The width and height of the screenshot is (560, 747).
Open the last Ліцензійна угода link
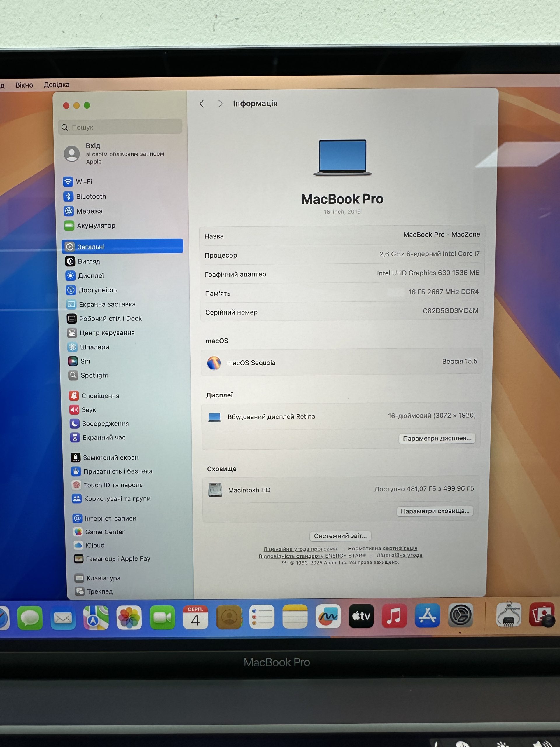pyautogui.click(x=399, y=555)
